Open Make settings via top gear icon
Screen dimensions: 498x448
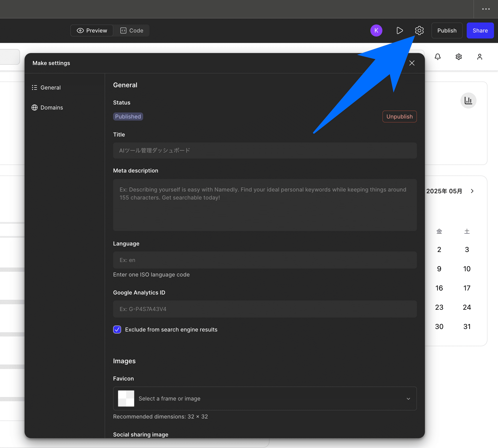coord(419,30)
